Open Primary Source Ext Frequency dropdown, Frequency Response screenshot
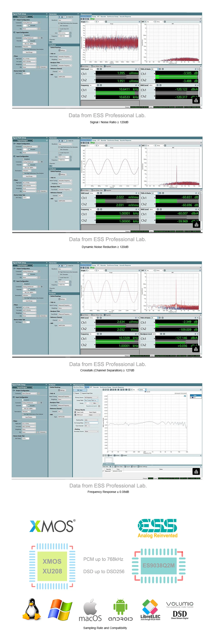 pos(91,397)
